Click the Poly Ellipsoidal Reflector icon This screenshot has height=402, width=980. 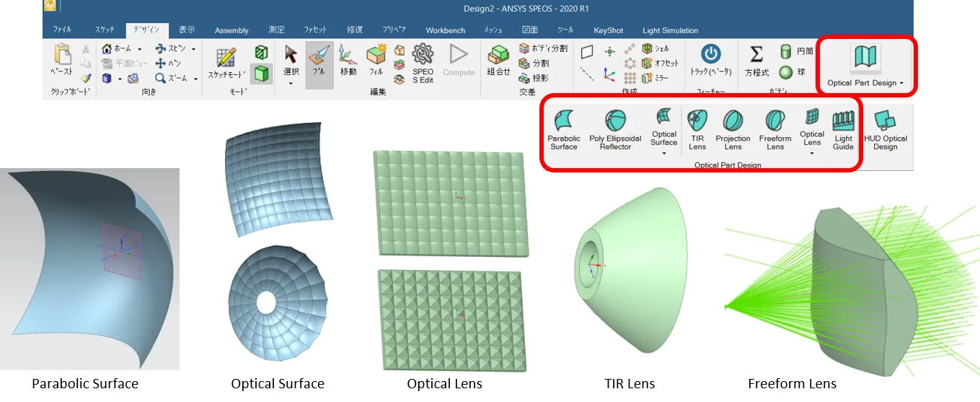tap(614, 130)
